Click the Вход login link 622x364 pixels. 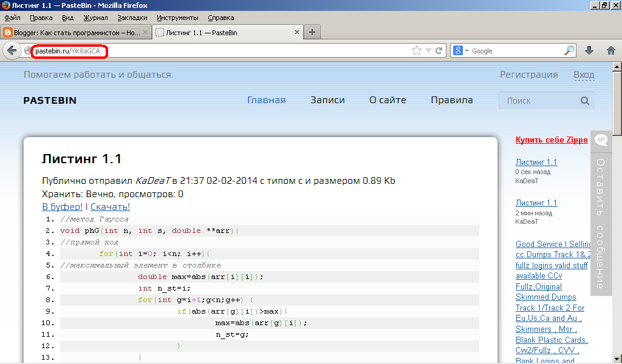[x=584, y=75]
